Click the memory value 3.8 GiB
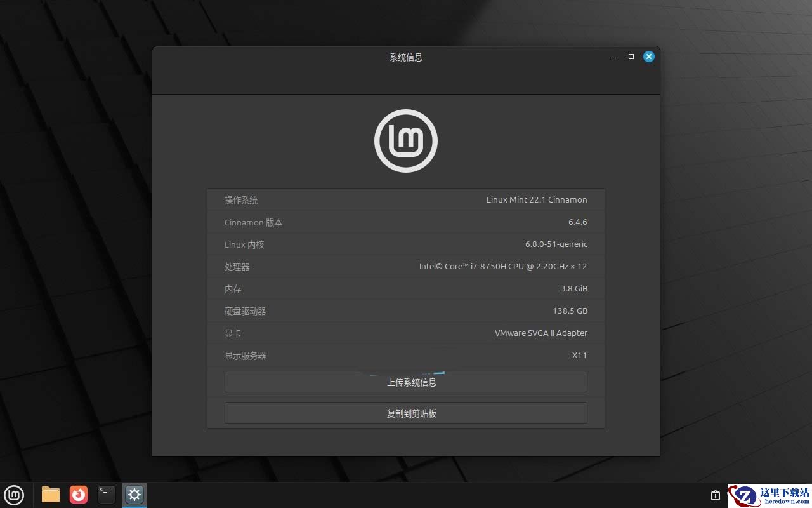Image resolution: width=812 pixels, height=508 pixels. (x=574, y=289)
